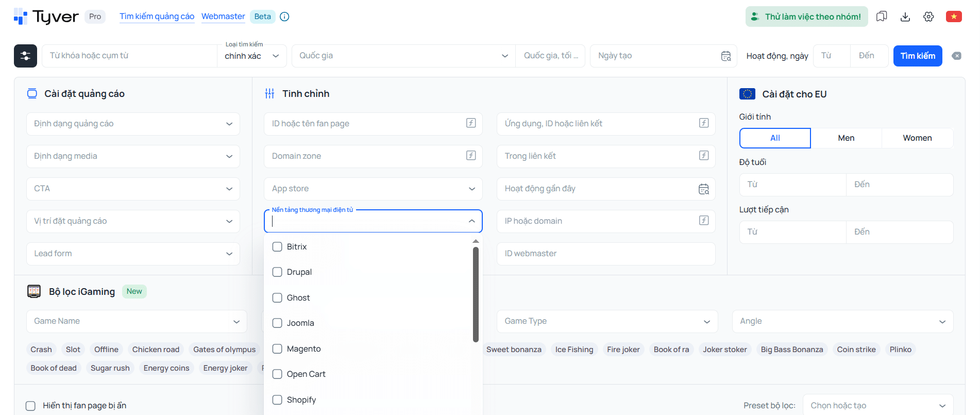Select the Sweet bonanza game tag

[514, 350]
